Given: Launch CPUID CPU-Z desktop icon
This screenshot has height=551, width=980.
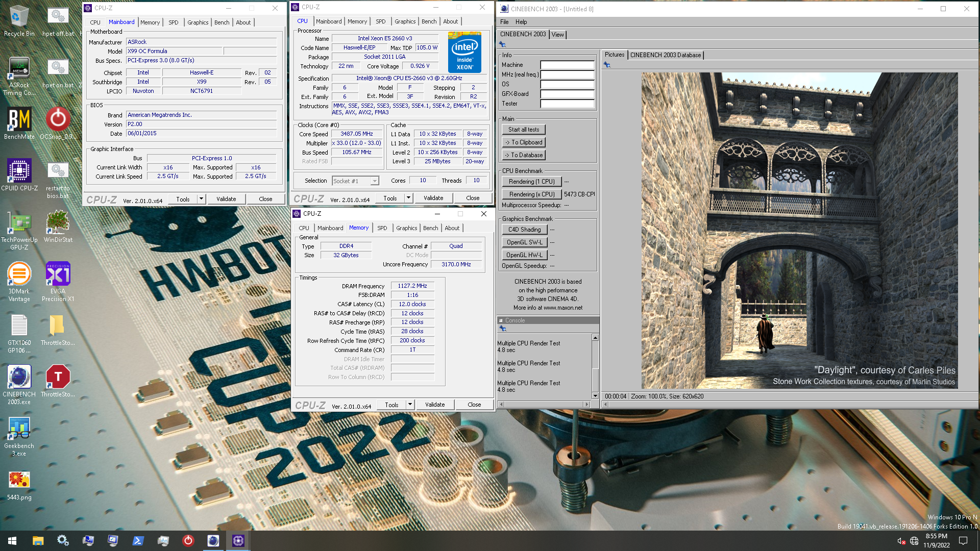Looking at the screenshot, I should coord(19,175).
